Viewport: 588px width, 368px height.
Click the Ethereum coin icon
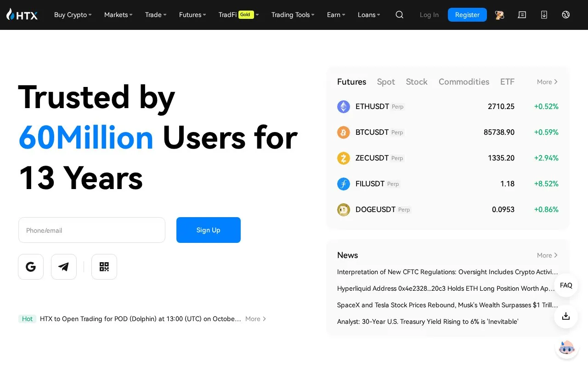(x=344, y=107)
